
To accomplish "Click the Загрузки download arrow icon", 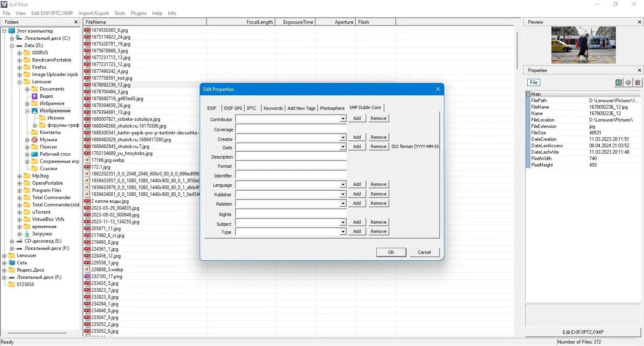I will (x=27, y=234).
